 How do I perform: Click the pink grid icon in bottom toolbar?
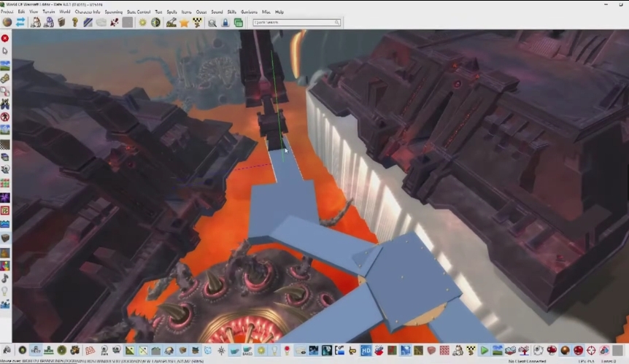(x=90, y=351)
